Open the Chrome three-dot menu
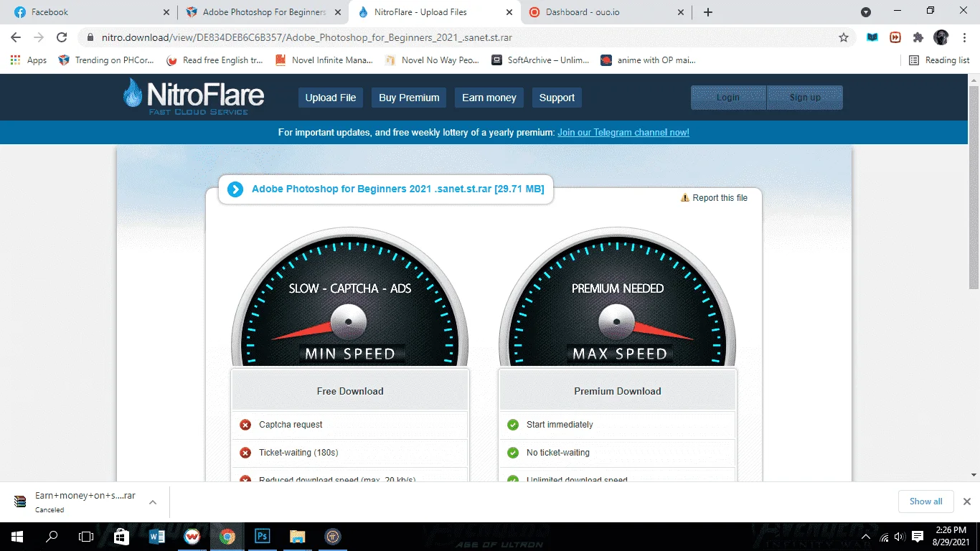This screenshot has height=551, width=980. [963, 37]
